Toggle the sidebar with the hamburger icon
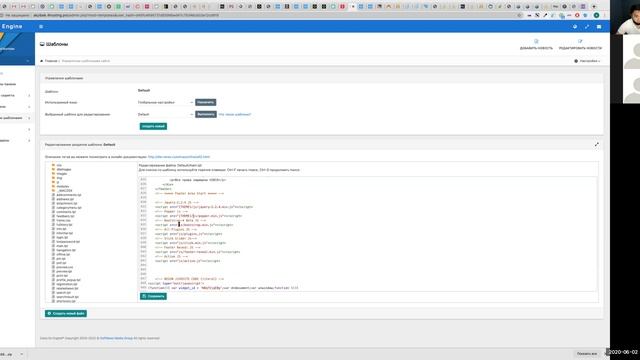 point(41,27)
